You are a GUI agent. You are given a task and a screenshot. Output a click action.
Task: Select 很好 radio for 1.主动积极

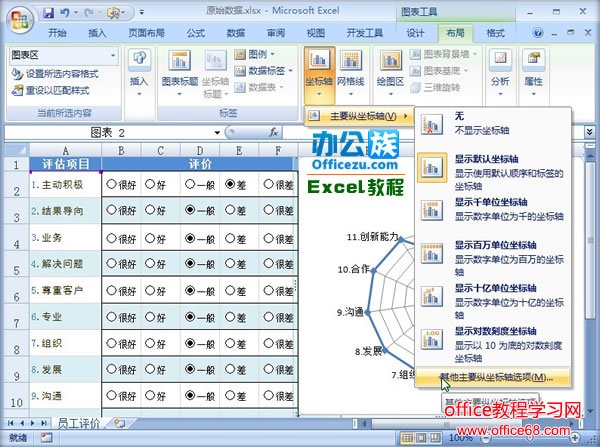(111, 184)
